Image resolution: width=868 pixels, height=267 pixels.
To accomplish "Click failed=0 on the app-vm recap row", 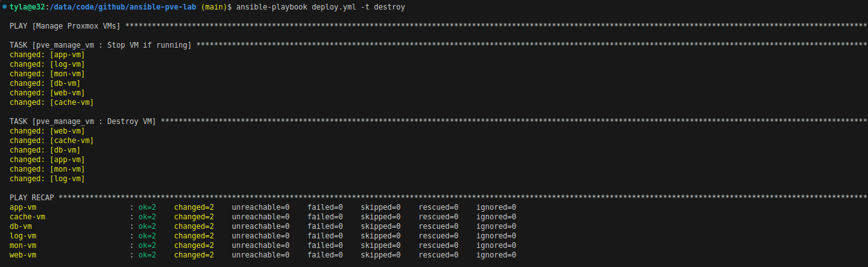I will pyautogui.click(x=325, y=207).
